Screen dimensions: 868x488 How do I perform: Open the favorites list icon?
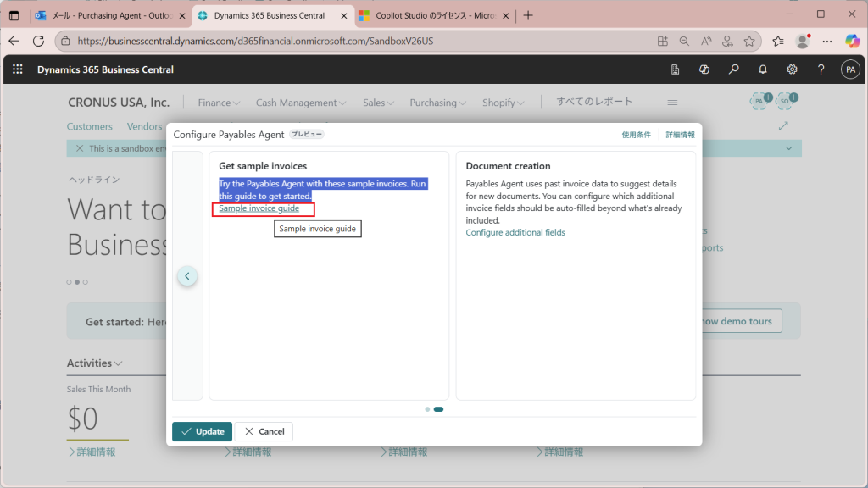tap(778, 41)
